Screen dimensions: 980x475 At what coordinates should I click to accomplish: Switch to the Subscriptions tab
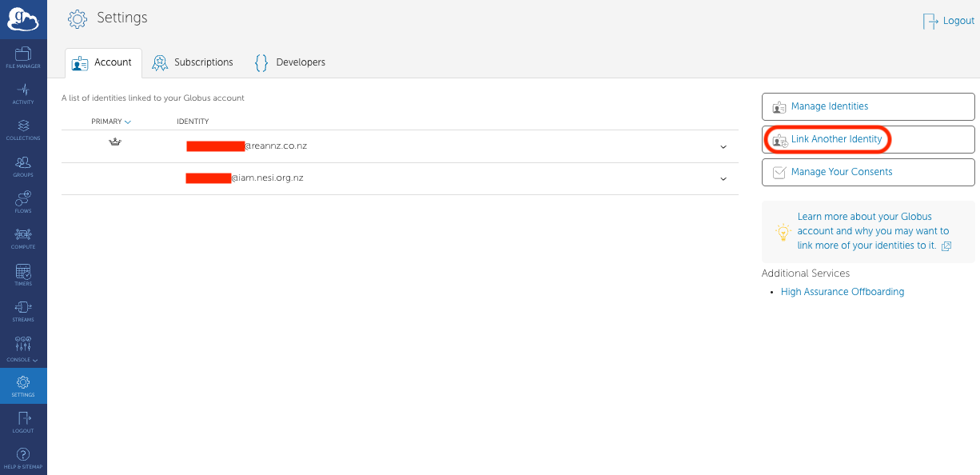tap(193, 62)
